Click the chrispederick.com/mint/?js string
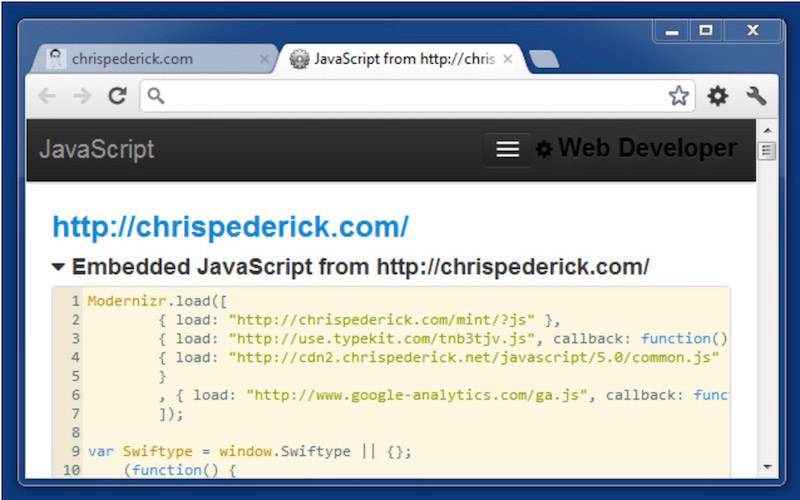The image size is (800, 500). click(382, 320)
